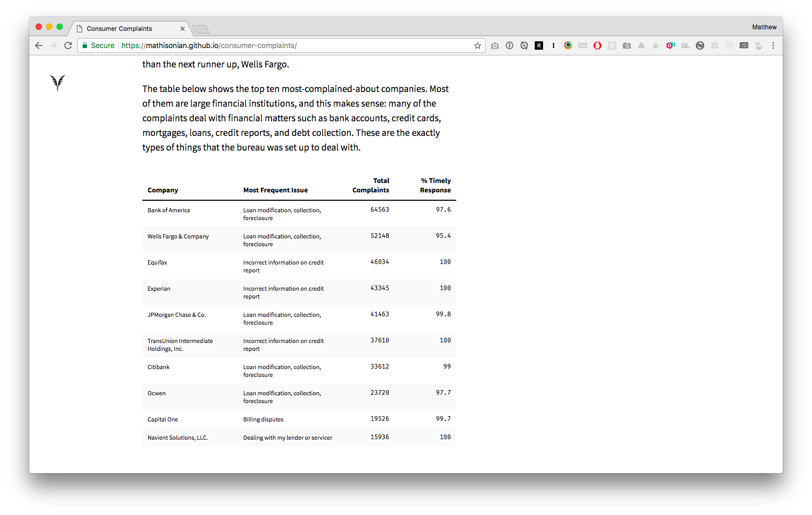Open the Chrome three-dot menu
Screen dimensions: 812x515
(773, 45)
